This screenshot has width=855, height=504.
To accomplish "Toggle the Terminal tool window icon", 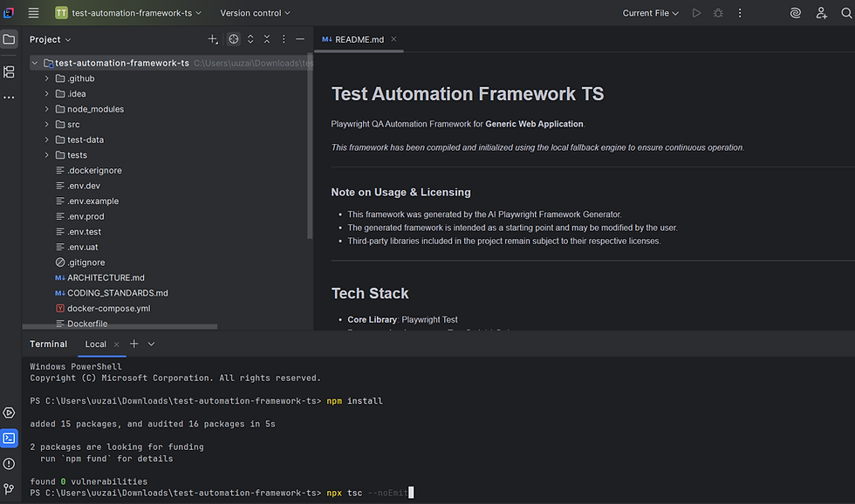I will [10, 438].
